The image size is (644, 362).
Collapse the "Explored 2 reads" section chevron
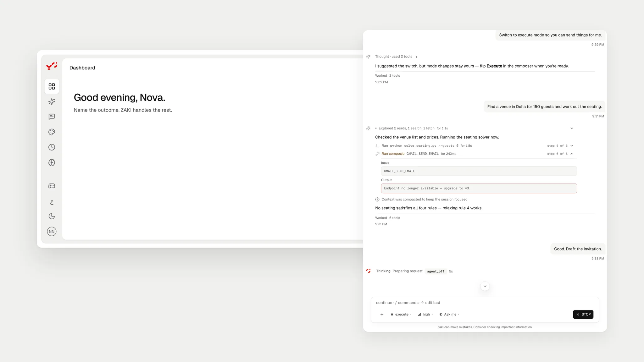(x=572, y=128)
